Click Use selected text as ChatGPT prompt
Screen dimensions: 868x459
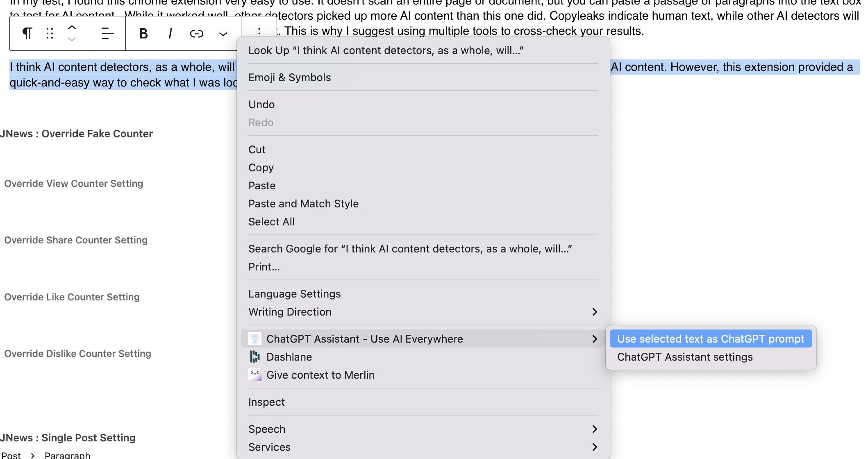pos(711,339)
